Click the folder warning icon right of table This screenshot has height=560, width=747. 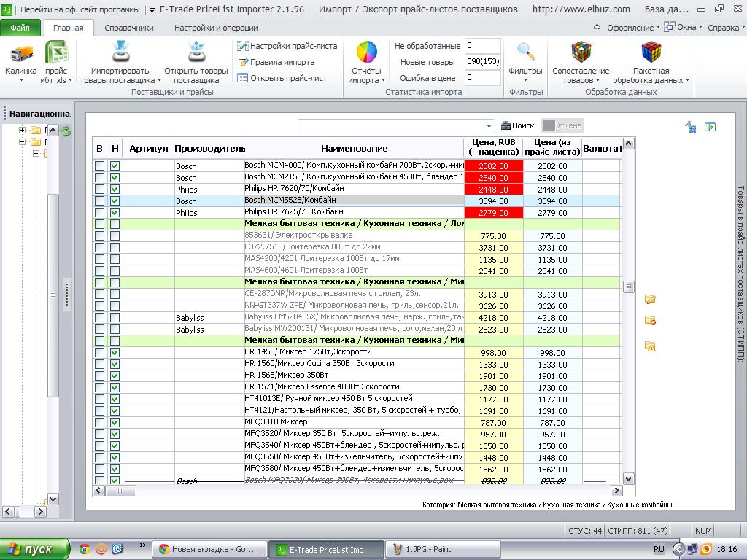click(650, 346)
